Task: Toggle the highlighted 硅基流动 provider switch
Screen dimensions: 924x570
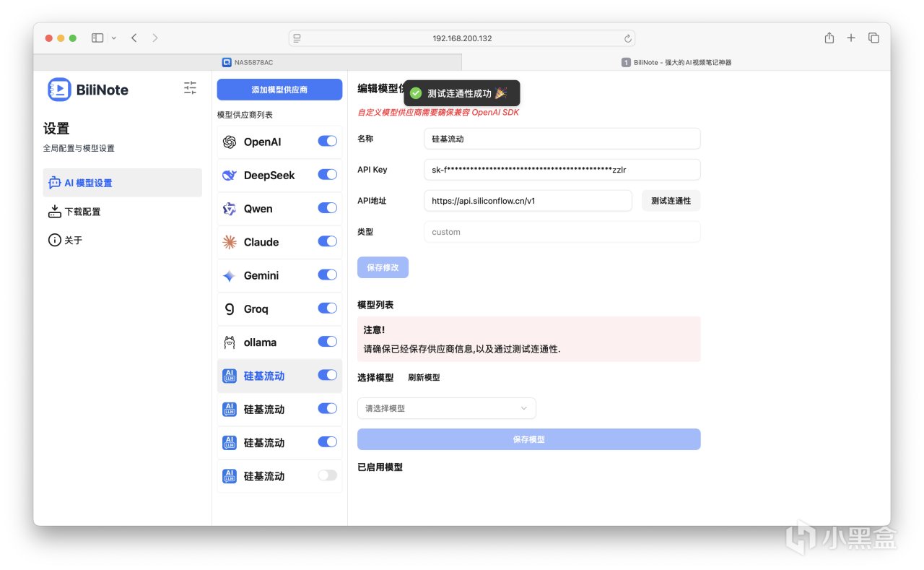Action: point(328,375)
